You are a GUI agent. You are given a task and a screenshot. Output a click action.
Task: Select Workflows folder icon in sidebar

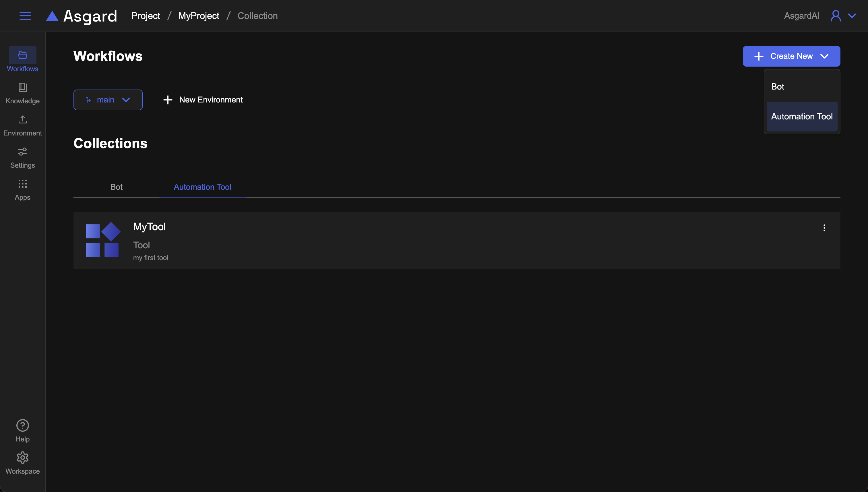[x=22, y=55]
